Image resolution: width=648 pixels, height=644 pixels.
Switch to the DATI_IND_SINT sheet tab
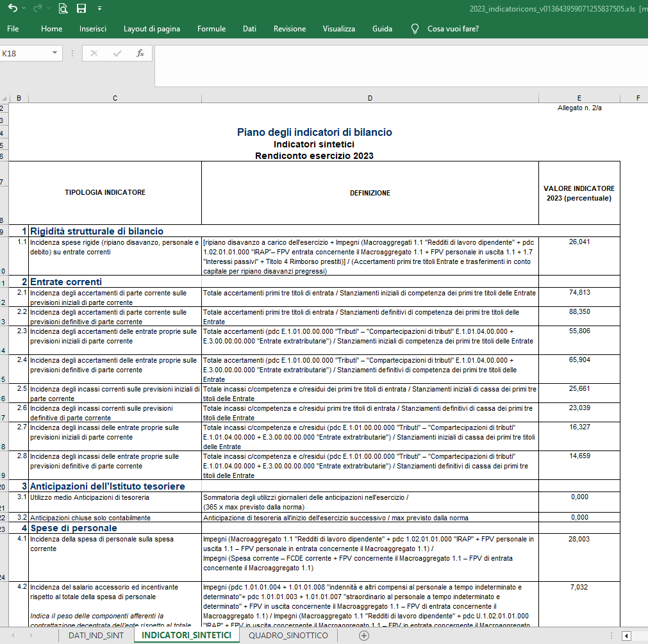coord(96,635)
